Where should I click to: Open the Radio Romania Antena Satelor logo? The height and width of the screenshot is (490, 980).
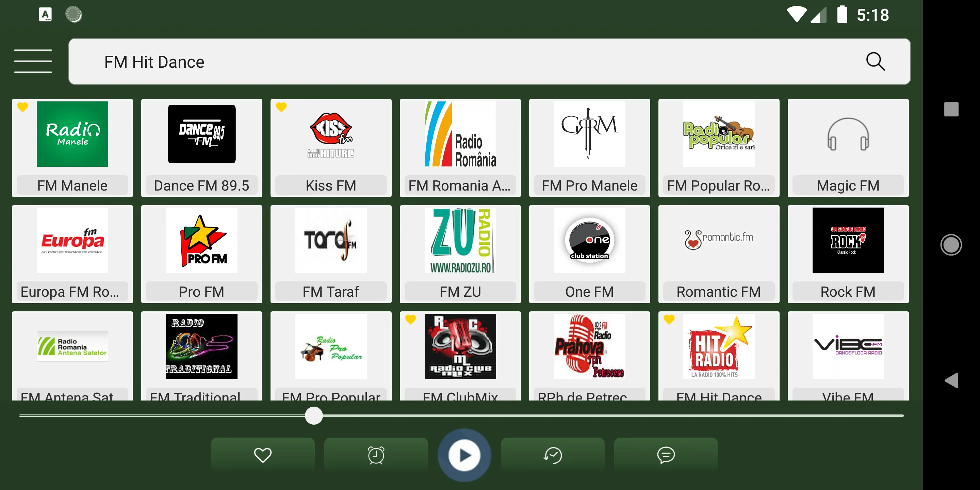pos(72,346)
